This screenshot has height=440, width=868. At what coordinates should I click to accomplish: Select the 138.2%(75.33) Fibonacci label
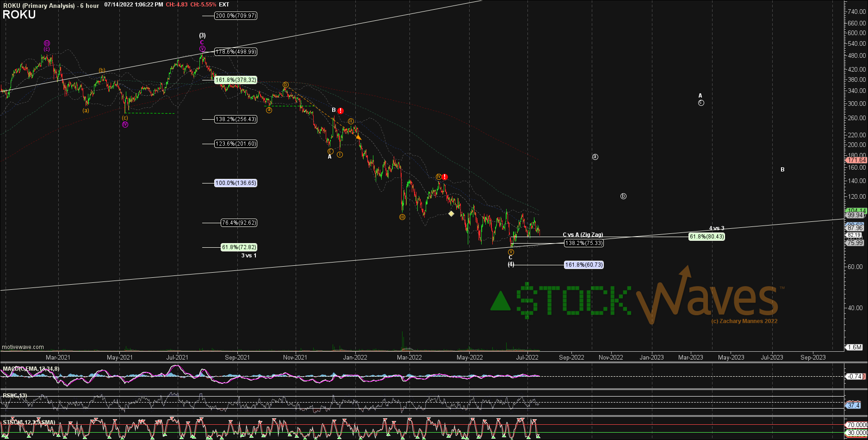point(584,243)
